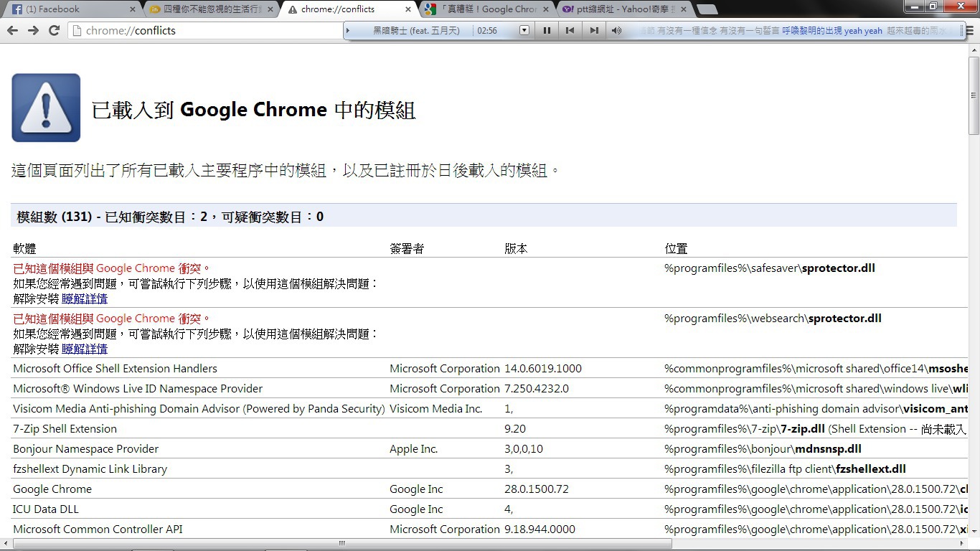The height and width of the screenshot is (551, 980).
Task: Pause the currently playing song
Action: tap(547, 31)
